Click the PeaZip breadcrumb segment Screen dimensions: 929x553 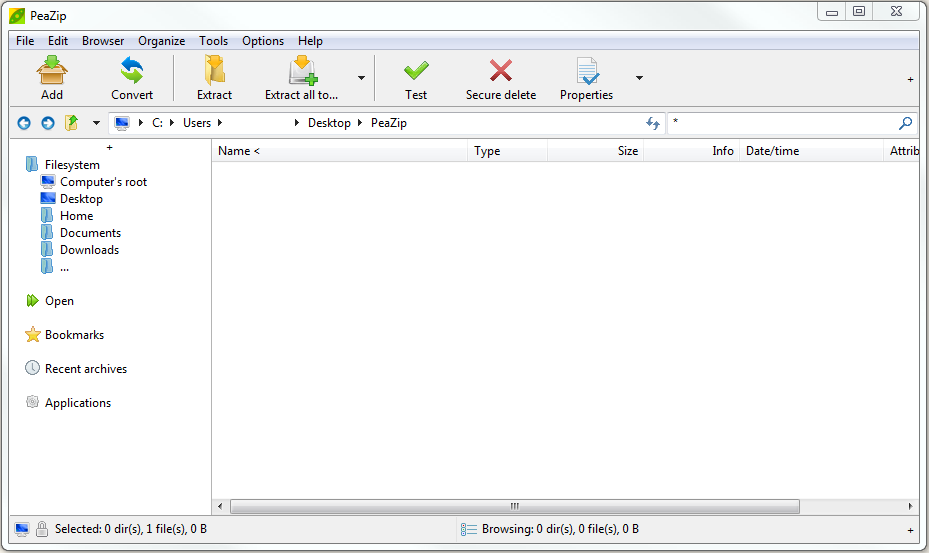tap(389, 123)
